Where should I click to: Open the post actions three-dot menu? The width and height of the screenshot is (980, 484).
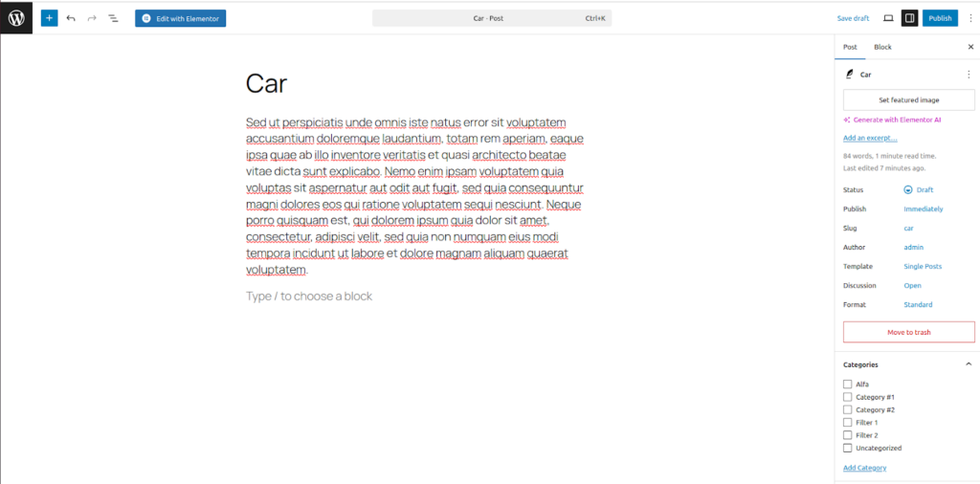pyautogui.click(x=968, y=74)
